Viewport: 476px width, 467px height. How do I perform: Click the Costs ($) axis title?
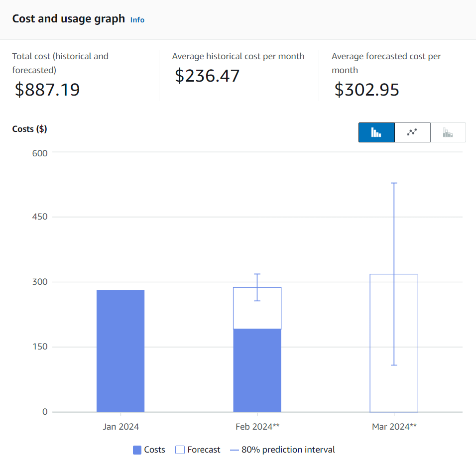click(x=29, y=129)
